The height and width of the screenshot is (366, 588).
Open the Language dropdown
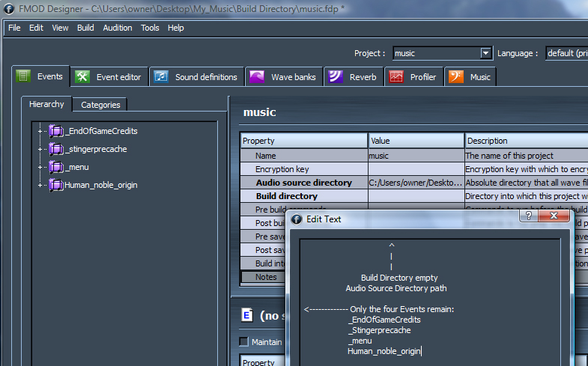566,53
